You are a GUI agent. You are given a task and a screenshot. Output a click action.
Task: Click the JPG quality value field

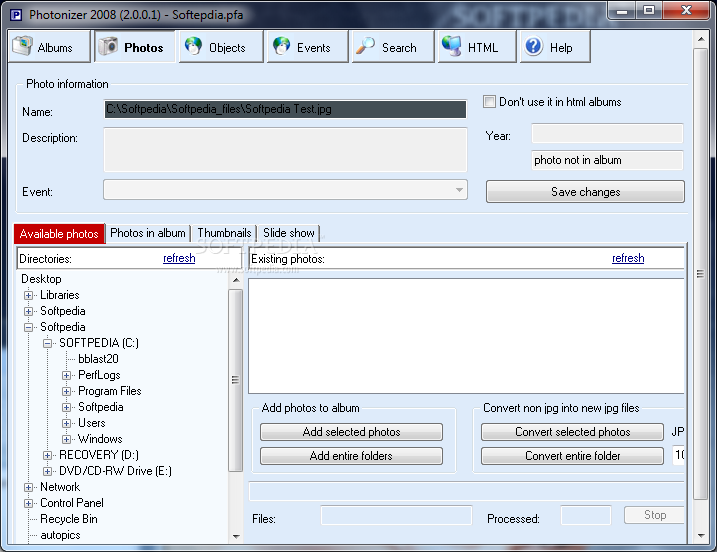tap(679, 455)
